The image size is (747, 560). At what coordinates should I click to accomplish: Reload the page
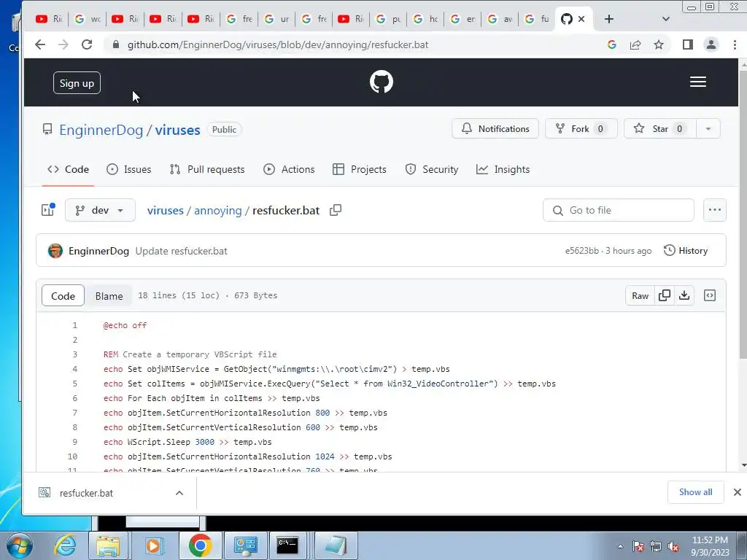pyautogui.click(x=87, y=44)
